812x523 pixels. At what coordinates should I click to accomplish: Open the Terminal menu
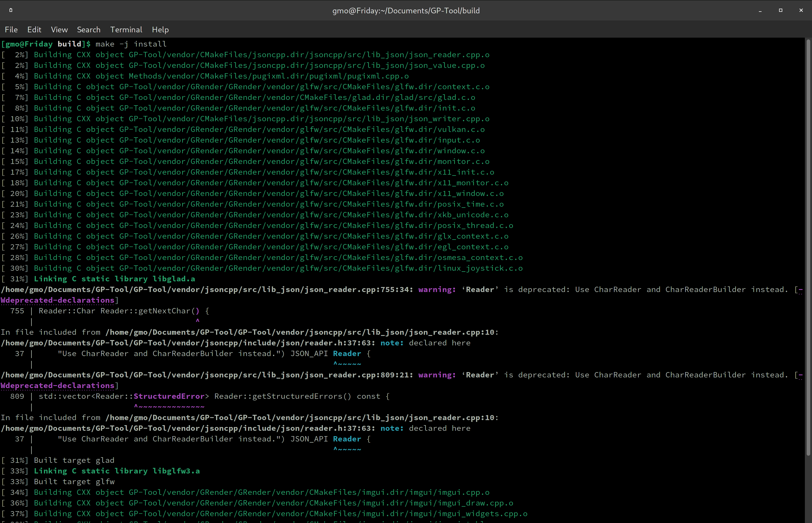point(126,30)
